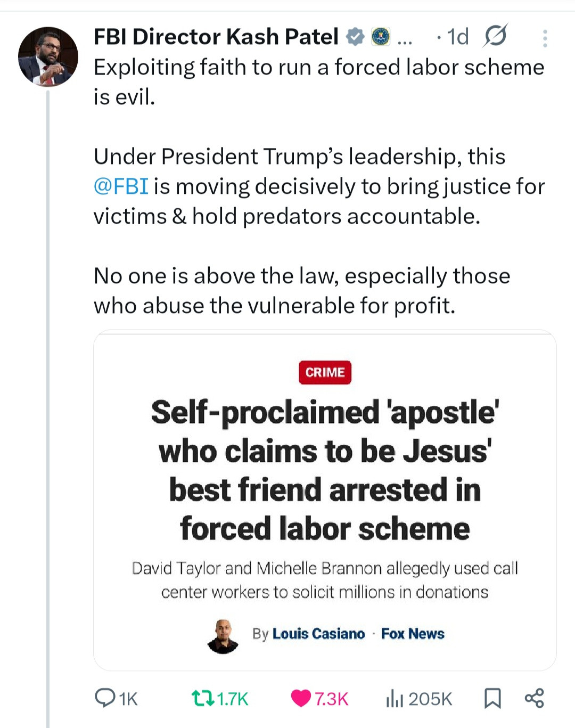Open the three-dot more options menu

click(545, 38)
